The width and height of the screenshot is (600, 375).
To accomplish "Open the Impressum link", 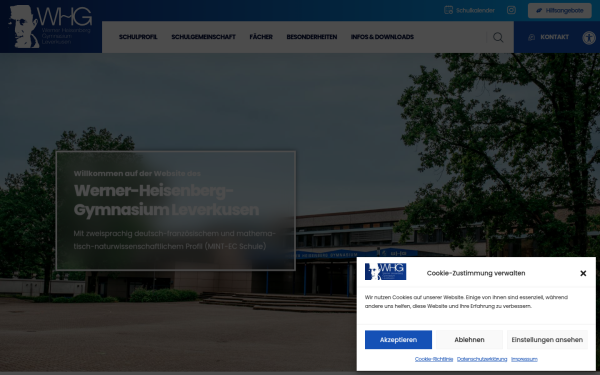I will 524,359.
